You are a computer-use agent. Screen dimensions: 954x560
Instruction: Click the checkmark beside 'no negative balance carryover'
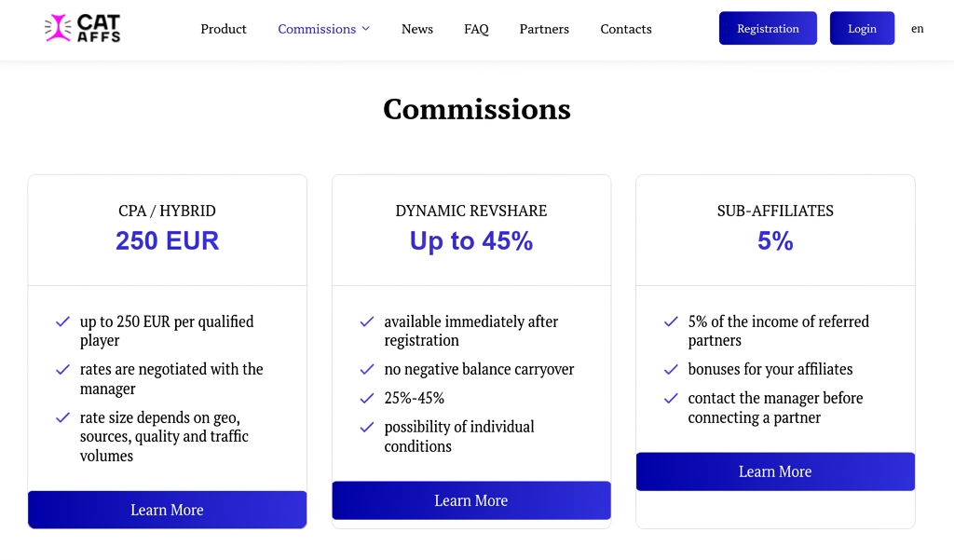coord(367,370)
